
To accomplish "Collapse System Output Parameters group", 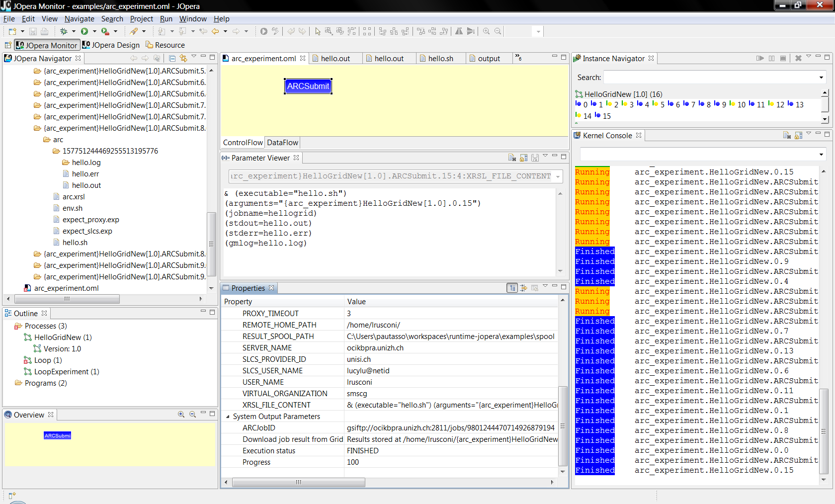I will click(x=228, y=417).
